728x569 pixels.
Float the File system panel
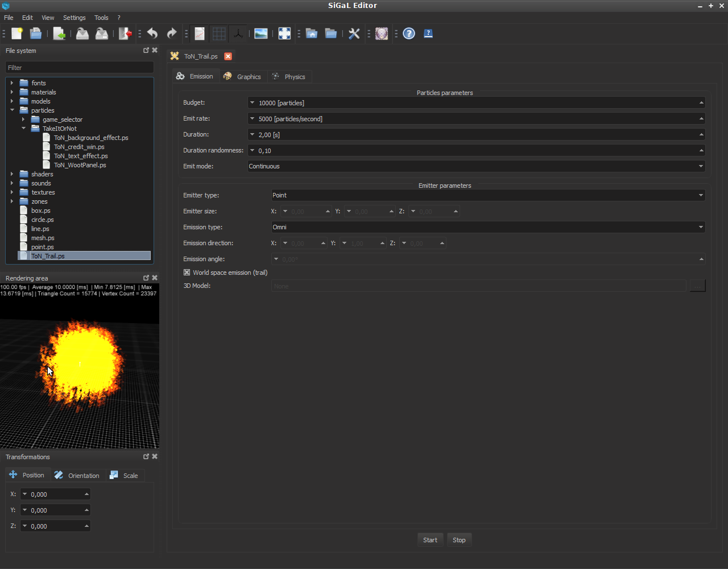[x=146, y=50]
